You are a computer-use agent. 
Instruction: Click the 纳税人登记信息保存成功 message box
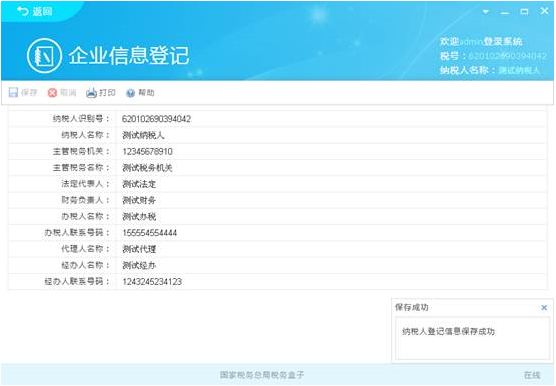click(472, 339)
